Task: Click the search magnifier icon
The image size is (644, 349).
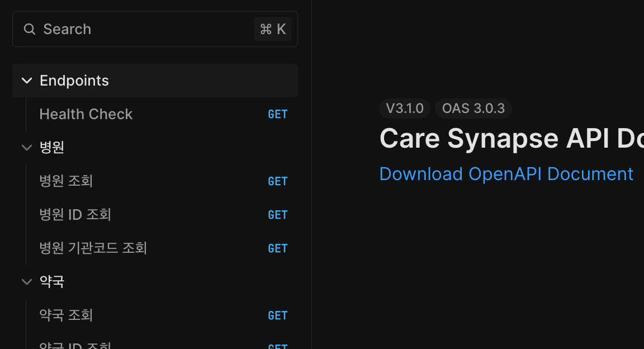Action: 30,29
